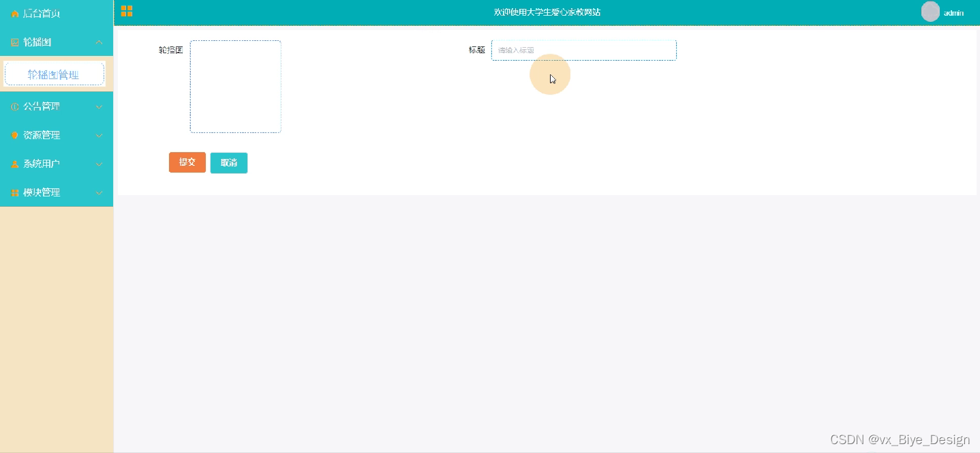
Task: Expand the 系统用户 chevron
Action: pyautogui.click(x=99, y=164)
